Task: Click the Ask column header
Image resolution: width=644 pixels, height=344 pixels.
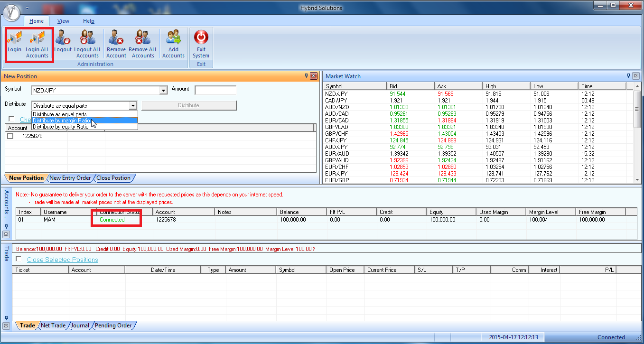Action: pyautogui.click(x=459, y=86)
